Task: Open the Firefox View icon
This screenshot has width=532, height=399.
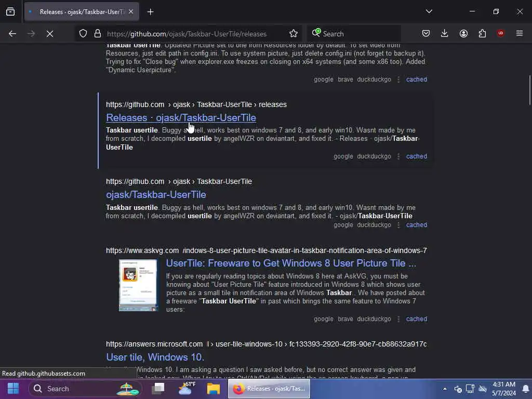Action: pyautogui.click(x=10, y=12)
